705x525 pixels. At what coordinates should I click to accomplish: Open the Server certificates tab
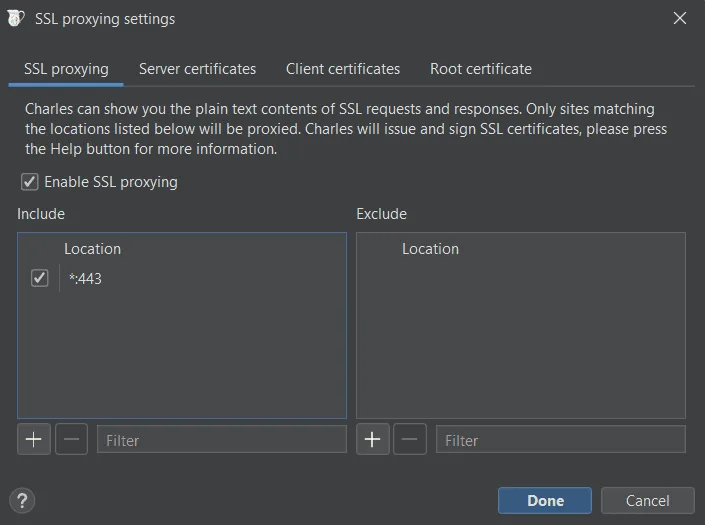(197, 69)
